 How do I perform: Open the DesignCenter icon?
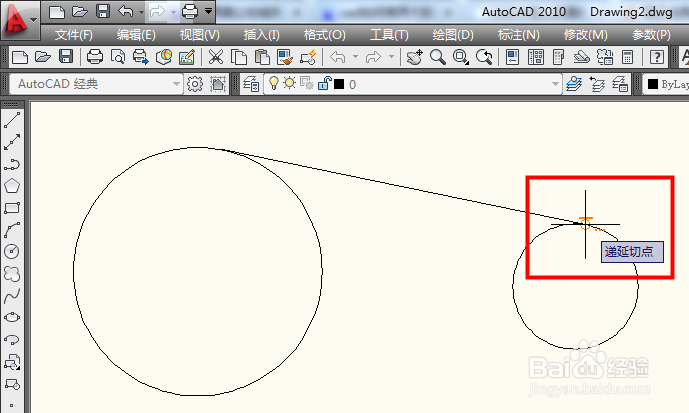point(536,57)
